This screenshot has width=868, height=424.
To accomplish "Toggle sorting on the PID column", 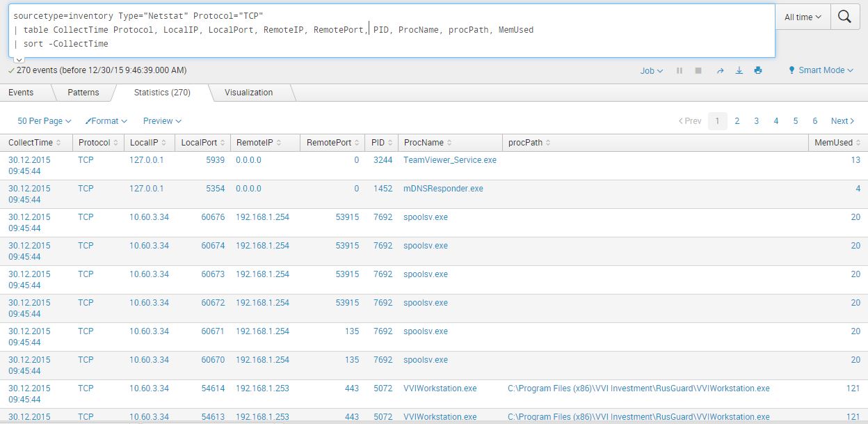I will point(390,142).
